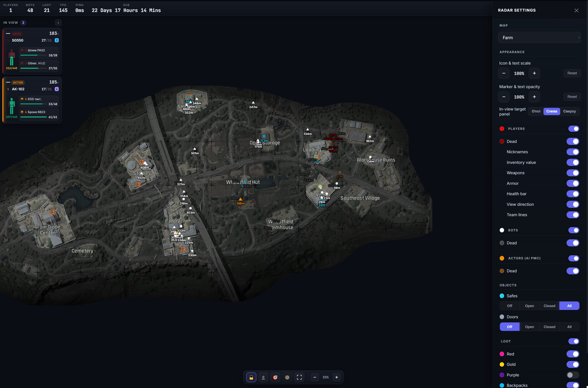Screen dimensions: 588x388
Task: Toggle Inventory value display
Action: 573,162
